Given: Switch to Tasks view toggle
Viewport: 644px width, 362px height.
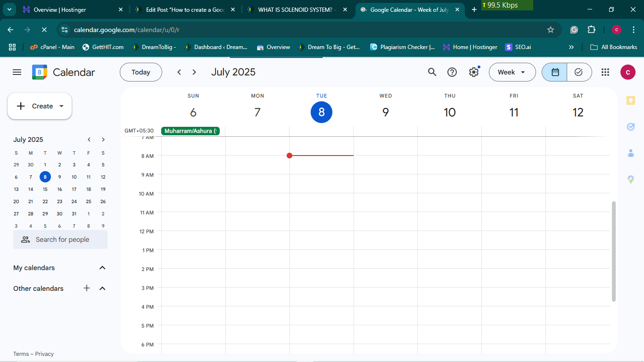Looking at the screenshot, I should 579,72.
